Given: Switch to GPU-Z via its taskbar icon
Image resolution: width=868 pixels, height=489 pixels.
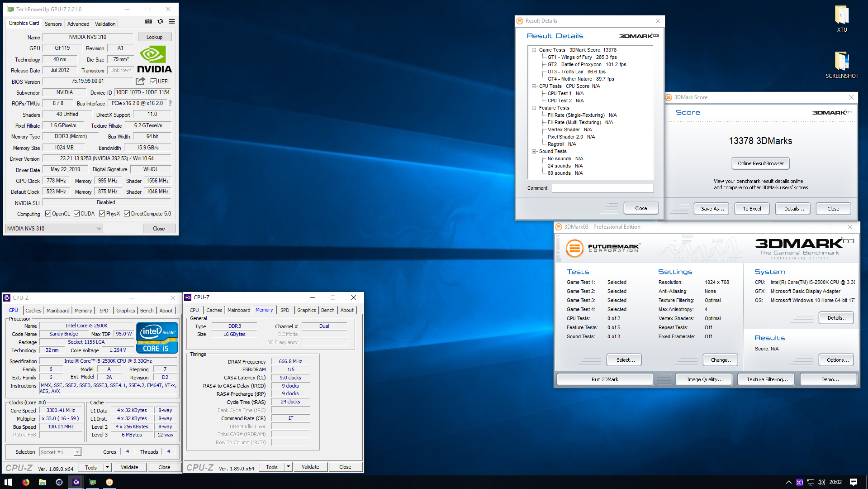Looking at the screenshot, I should 92,482.
